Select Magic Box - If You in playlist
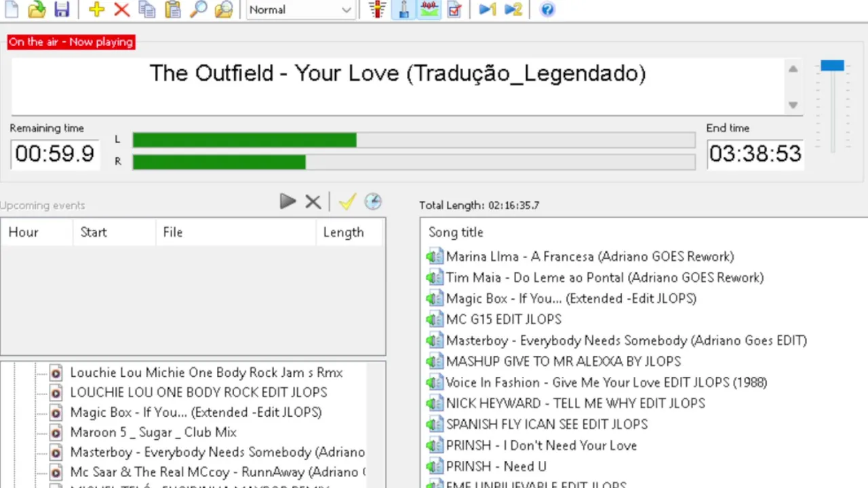 571,298
